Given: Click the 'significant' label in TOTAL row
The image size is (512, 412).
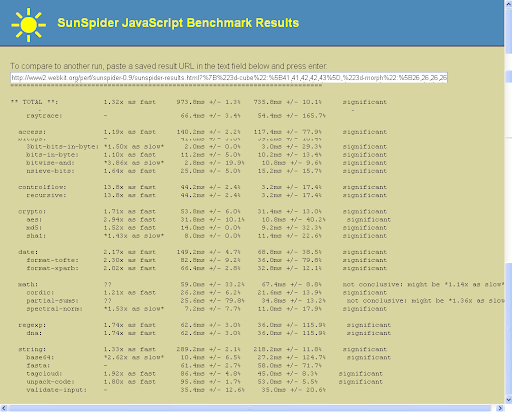Looking at the screenshot, I should pyautogui.click(x=365, y=102).
